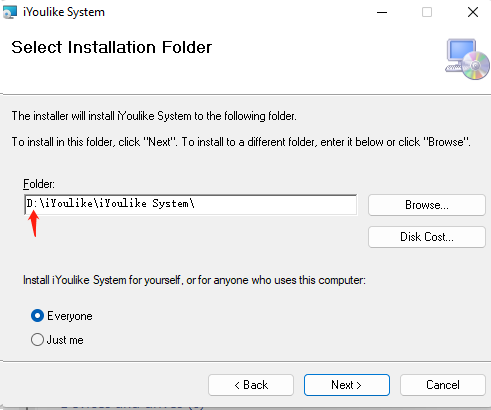The width and height of the screenshot is (491, 410).
Task: Choose the Just me radio option
Action: [x=37, y=340]
